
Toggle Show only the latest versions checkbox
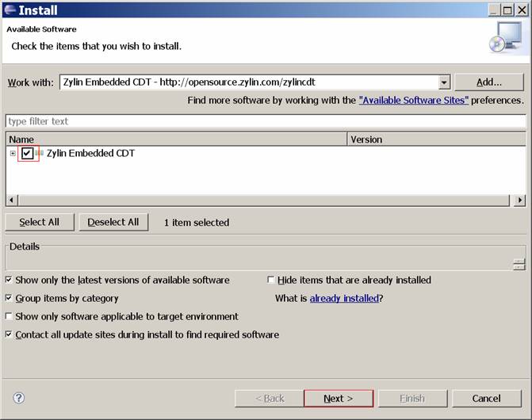coord(9,280)
